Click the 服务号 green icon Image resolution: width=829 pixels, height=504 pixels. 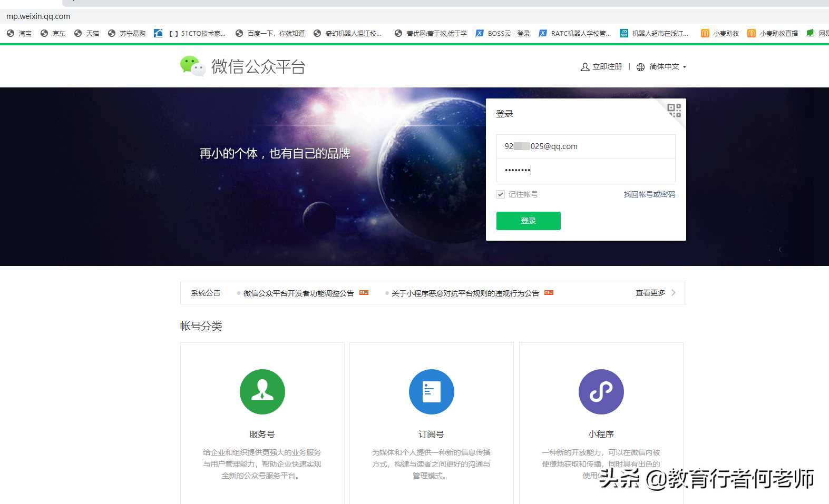[262, 392]
